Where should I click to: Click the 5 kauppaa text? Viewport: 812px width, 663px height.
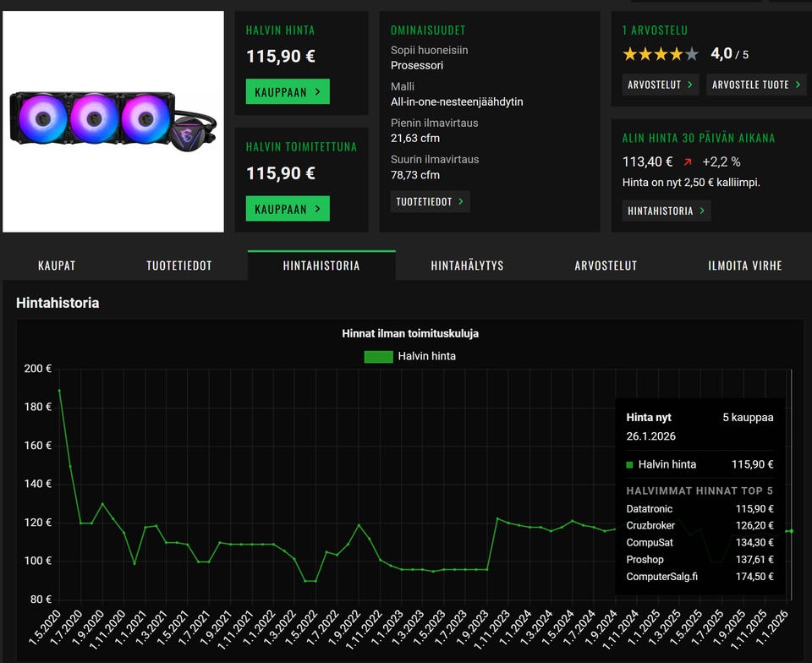point(748,417)
